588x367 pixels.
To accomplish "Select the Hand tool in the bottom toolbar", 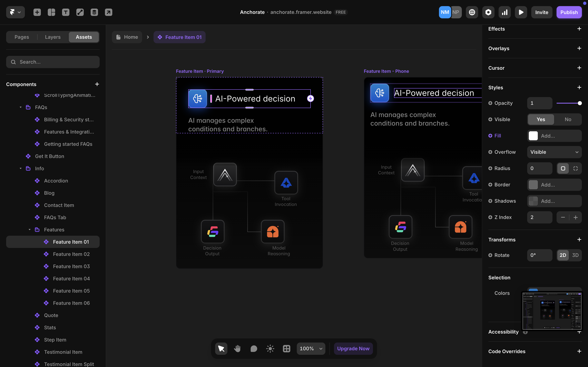I will point(237,349).
